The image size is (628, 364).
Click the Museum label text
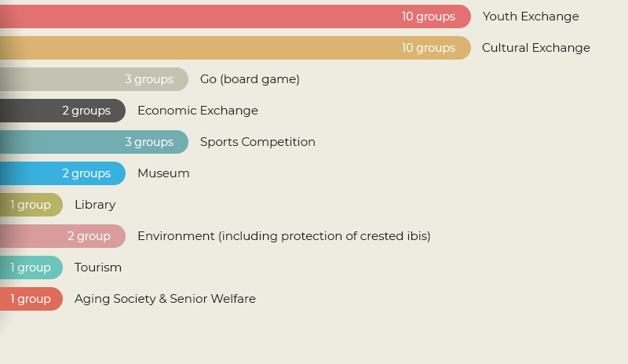[163, 173]
